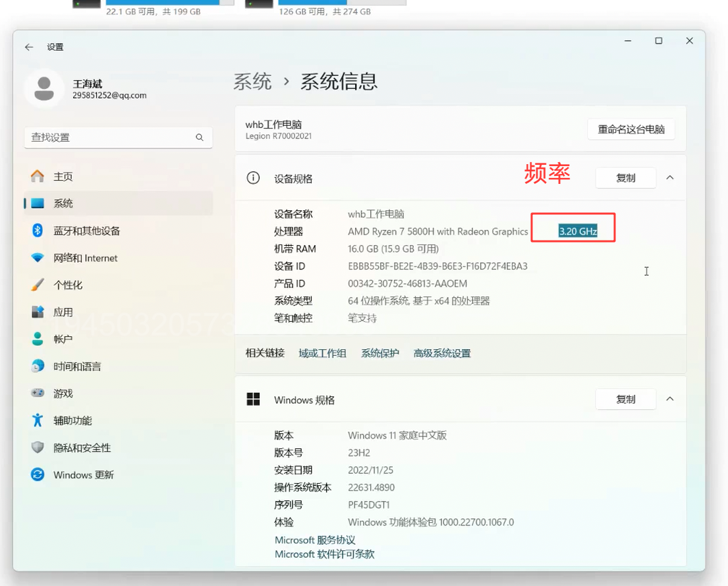Click the 23H2 version number
Image resolution: width=728 pixels, height=586 pixels.
click(x=359, y=453)
